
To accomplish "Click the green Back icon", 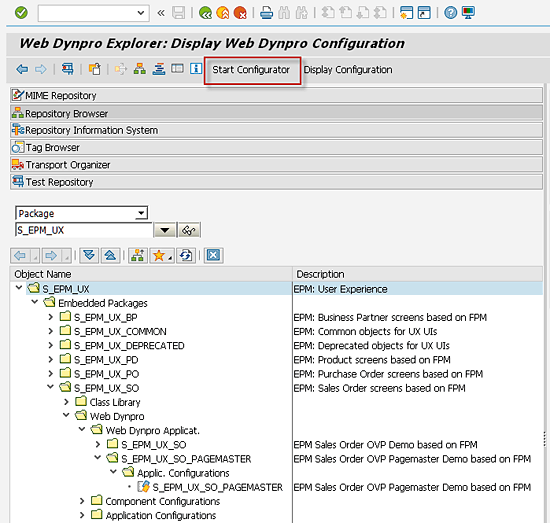I will click(x=205, y=13).
